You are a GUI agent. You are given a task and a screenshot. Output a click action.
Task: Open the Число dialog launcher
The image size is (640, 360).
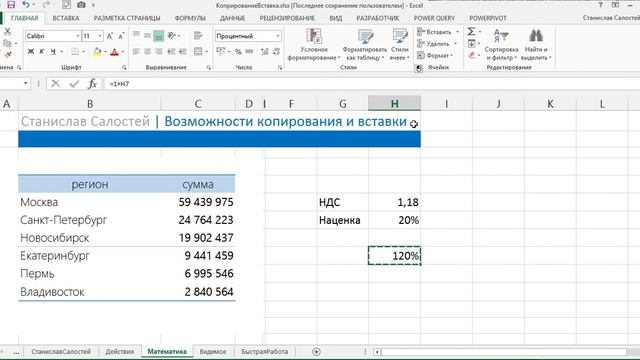pos(280,67)
